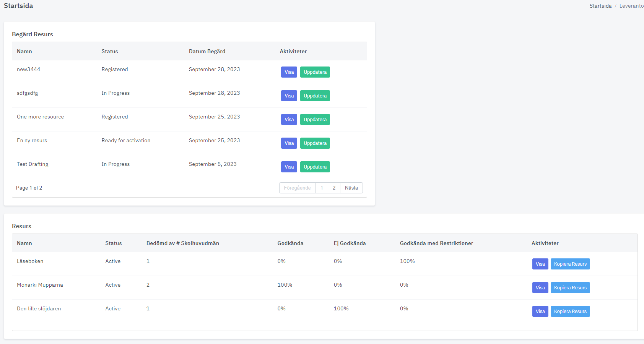View the sdfgsdfg resource
This screenshot has width=644, height=344.
point(289,96)
